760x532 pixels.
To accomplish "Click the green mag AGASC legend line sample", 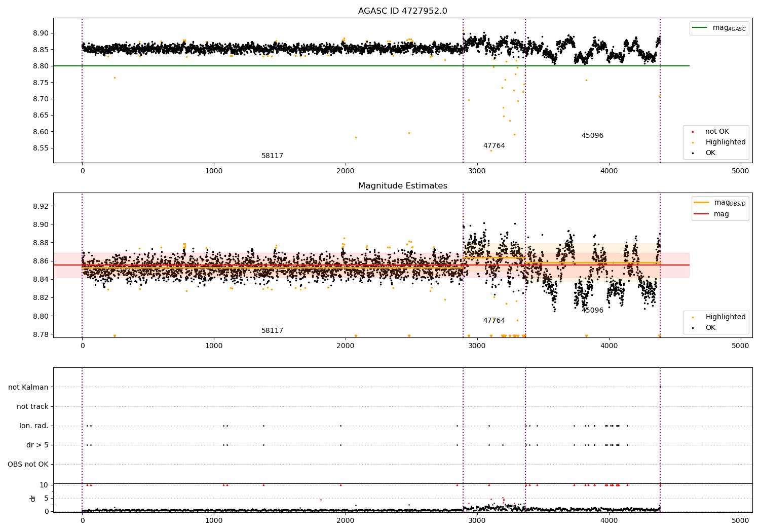I will coord(700,28).
